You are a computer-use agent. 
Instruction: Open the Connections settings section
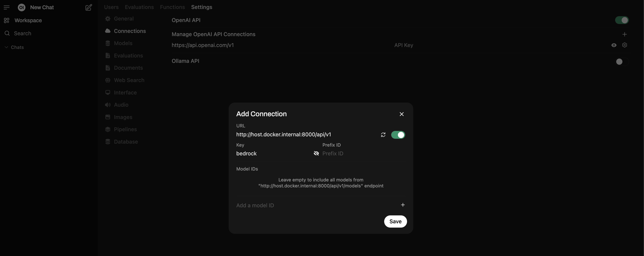(x=130, y=31)
